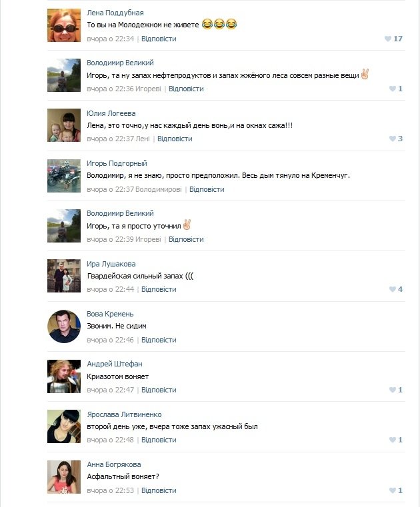Image resolution: width=420 pixels, height=507 pixels.
Task: Click the heart next to Анна Богрякова's comment
Action: point(391,490)
